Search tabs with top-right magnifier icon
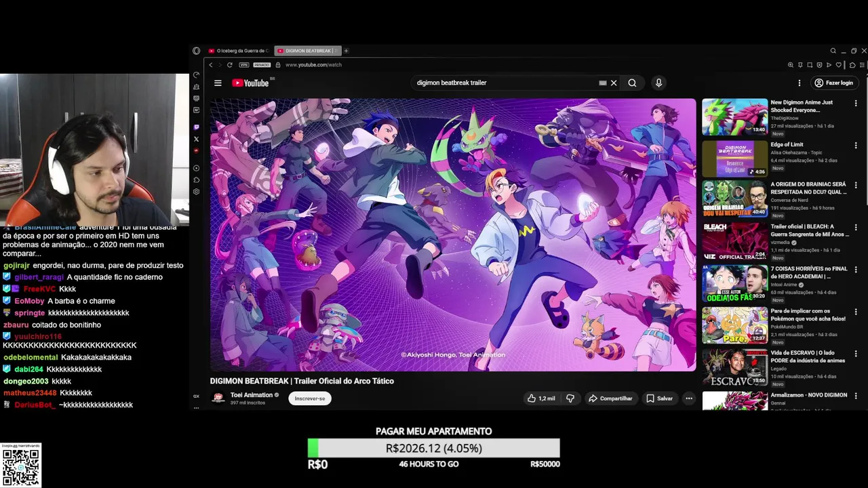The height and width of the screenshot is (488, 868). 833,51
